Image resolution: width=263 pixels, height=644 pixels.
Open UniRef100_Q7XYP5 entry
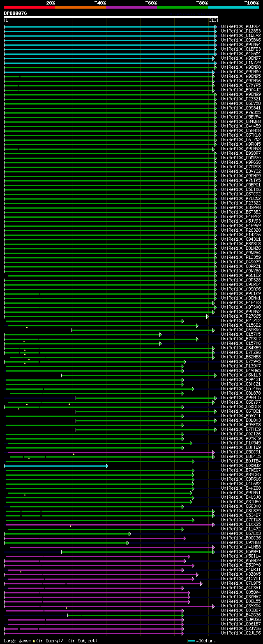(x=241, y=86)
